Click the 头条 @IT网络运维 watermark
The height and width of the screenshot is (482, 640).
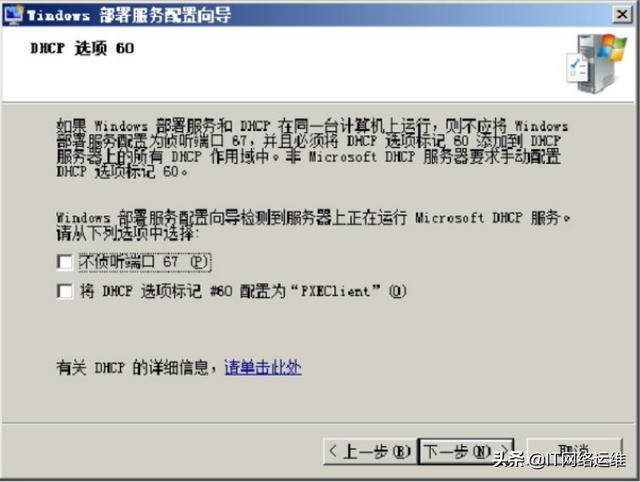click(x=559, y=460)
